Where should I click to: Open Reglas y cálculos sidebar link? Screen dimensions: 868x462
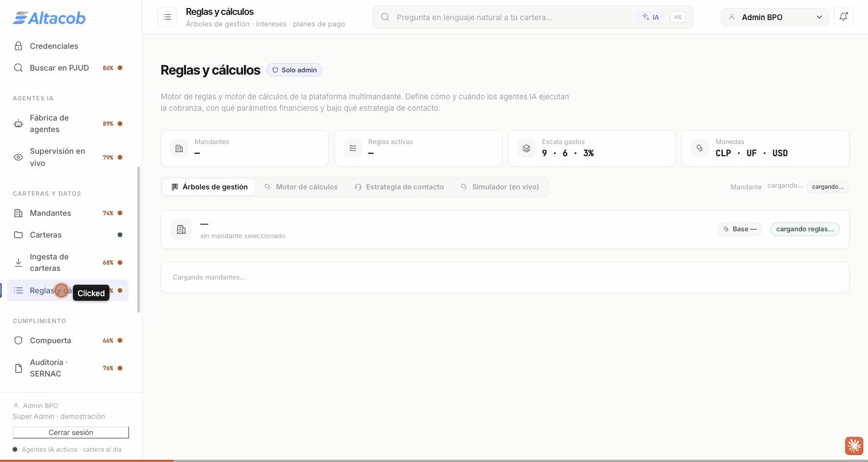(68, 290)
